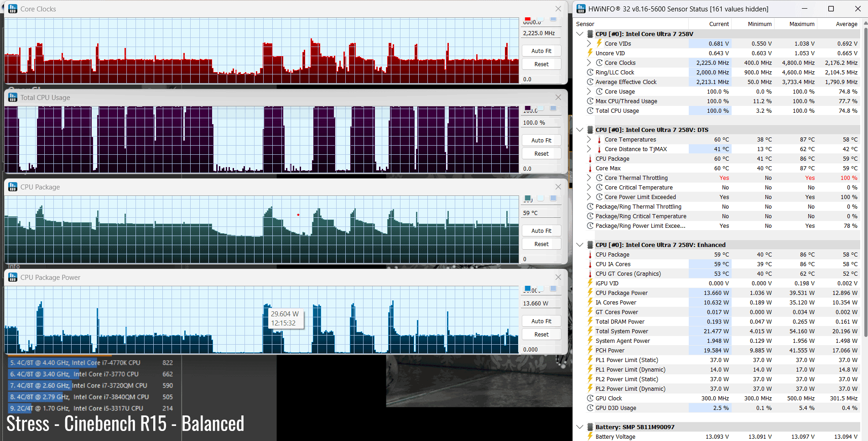Click the chip icon of the 258V: DTS group
868x441 pixels.
point(590,130)
